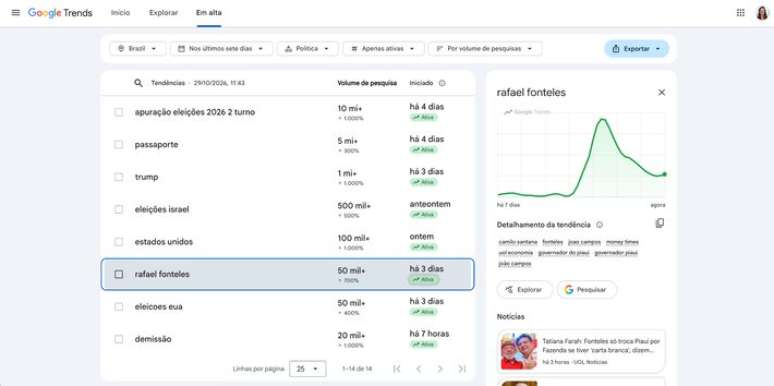774x386 pixels.
Task: Check the passaporte row checkbox
Action: (118, 145)
